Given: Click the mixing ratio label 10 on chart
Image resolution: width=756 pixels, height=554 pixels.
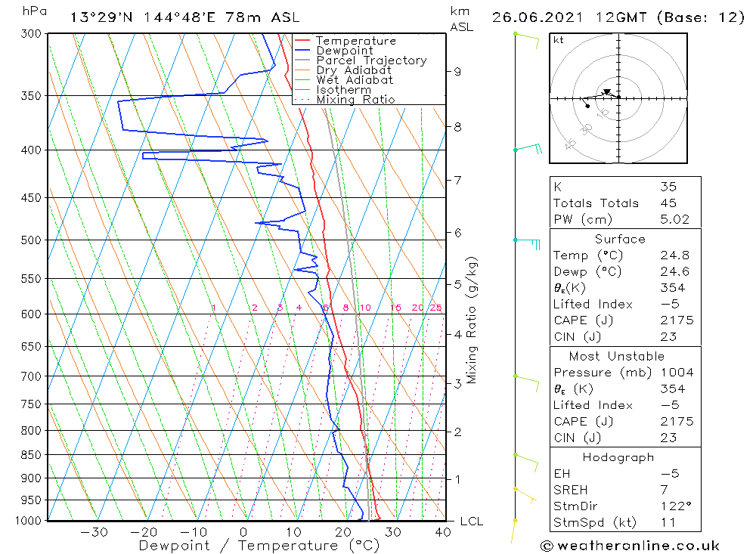Looking at the screenshot, I should (365, 308).
